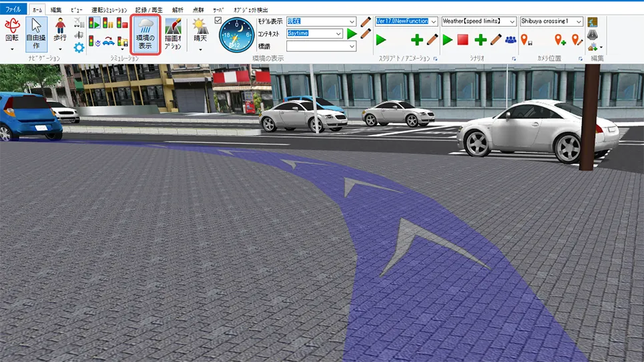The height and width of the screenshot is (362, 644).
Task: Open the Ver17.0NewFunction script dropdown
Action: [x=434, y=21]
